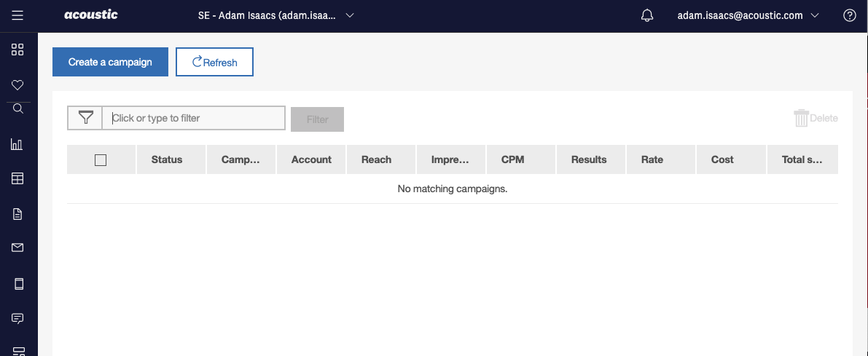This screenshot has width=868, height=356.
Task: Tick the select-all campaigns checkbox
Action: coord(101,160)
